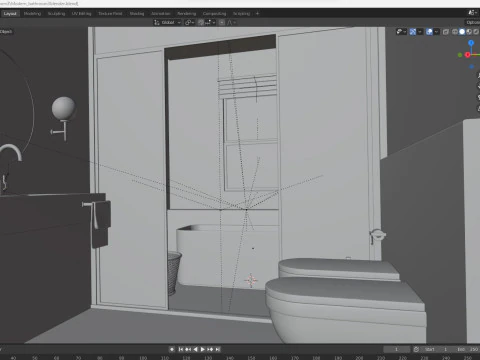Open the Sculpting workspace tab next to Modeling

coord(56,14)
